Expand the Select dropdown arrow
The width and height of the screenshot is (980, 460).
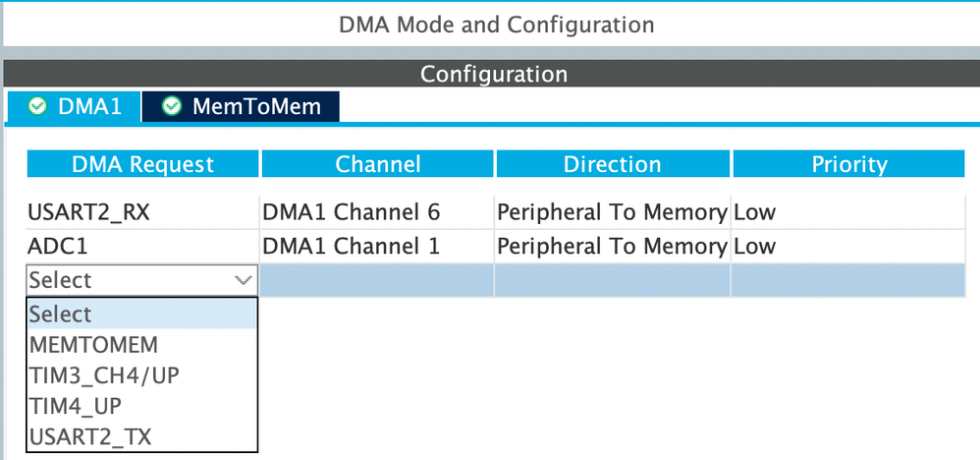[x=244, y=280]
